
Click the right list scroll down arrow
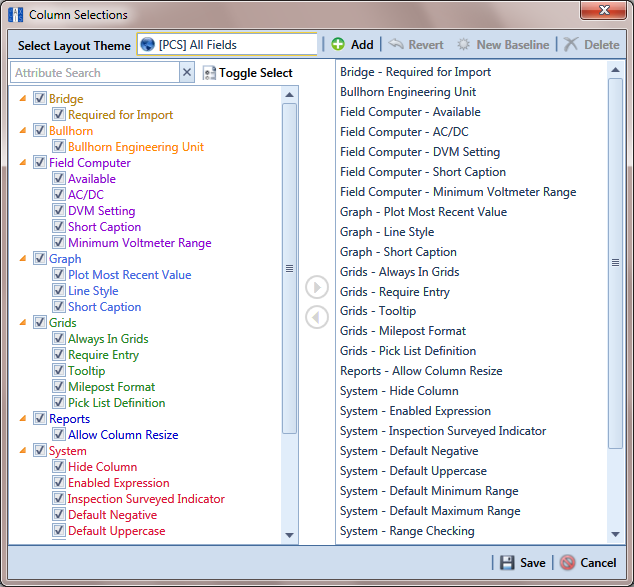(x=615, y=534)
